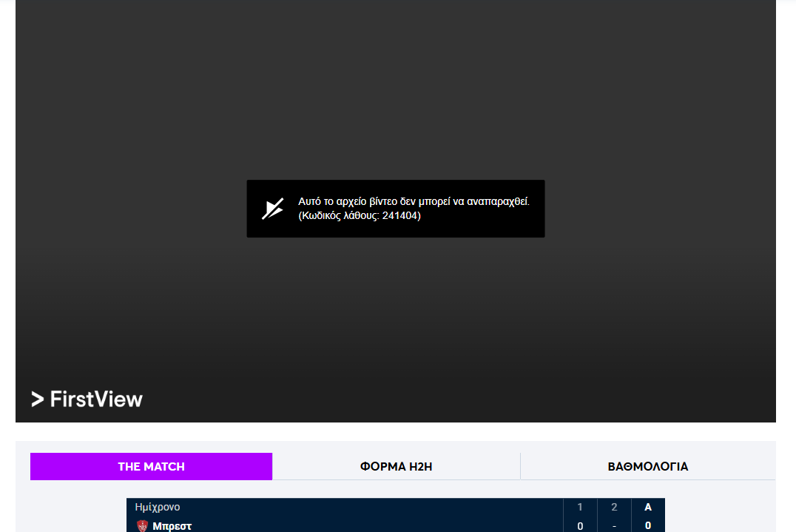
Task: Click the FirstView arrow chevron logo mark
Action: tap(38, 400)
